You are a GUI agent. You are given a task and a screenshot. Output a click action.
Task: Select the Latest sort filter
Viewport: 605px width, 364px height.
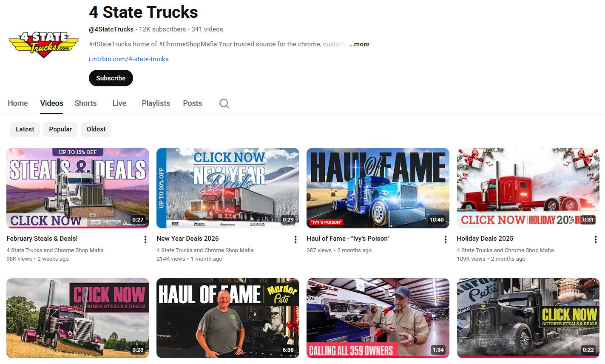tap(25, 129)
